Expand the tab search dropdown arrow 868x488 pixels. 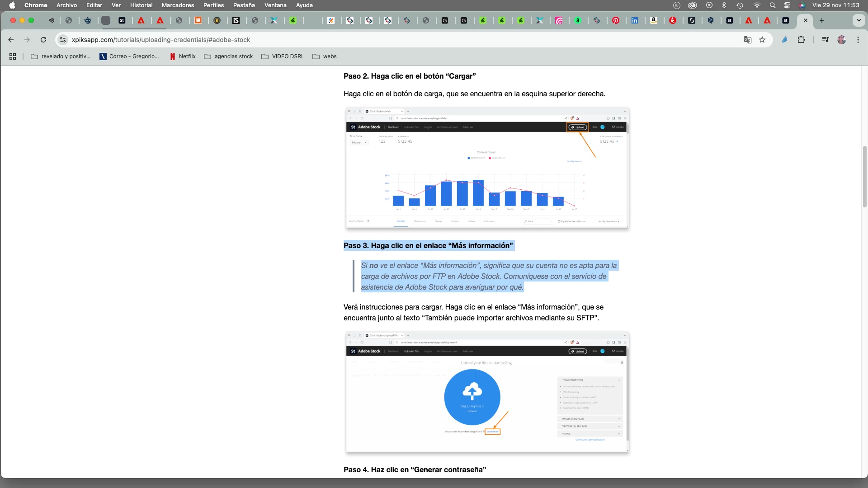(859, 20)
